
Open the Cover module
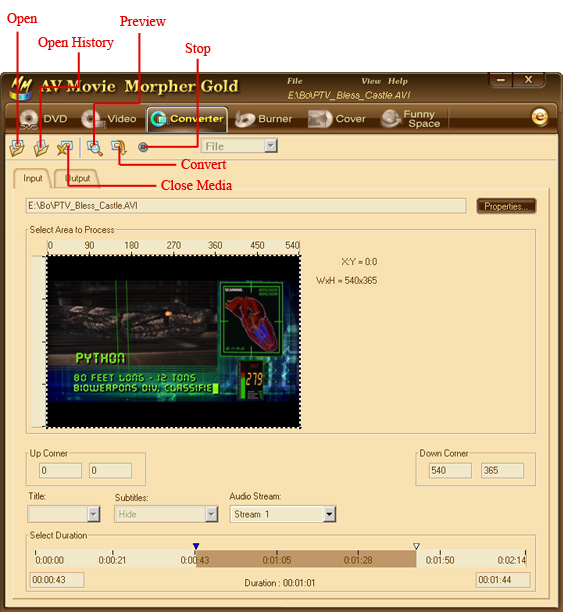[337, 119]
